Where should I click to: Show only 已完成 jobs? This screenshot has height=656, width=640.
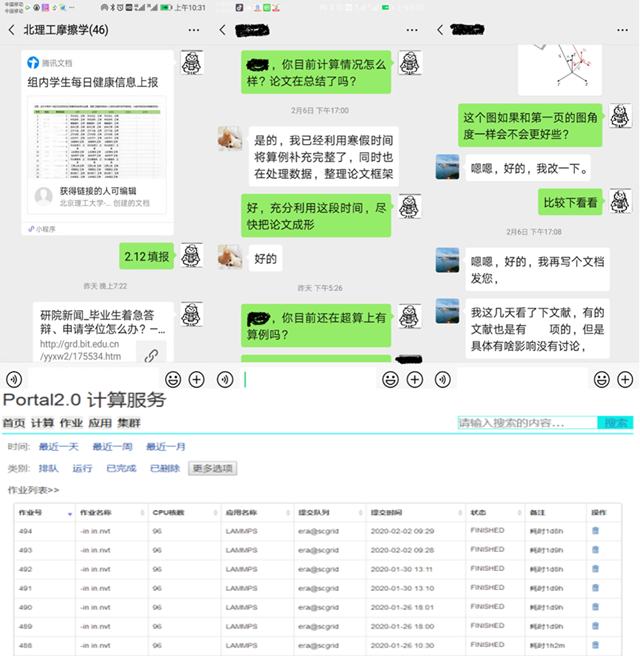coord(121,468)
